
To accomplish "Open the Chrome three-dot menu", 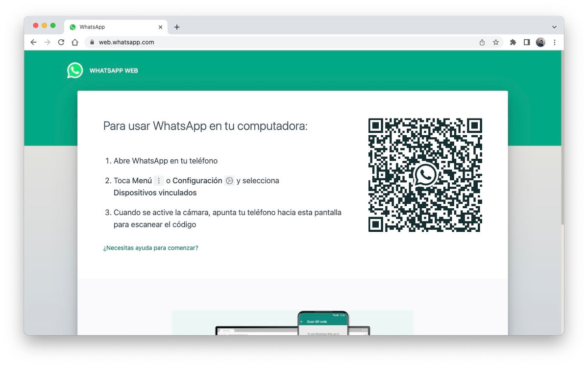I will [555, 42].
